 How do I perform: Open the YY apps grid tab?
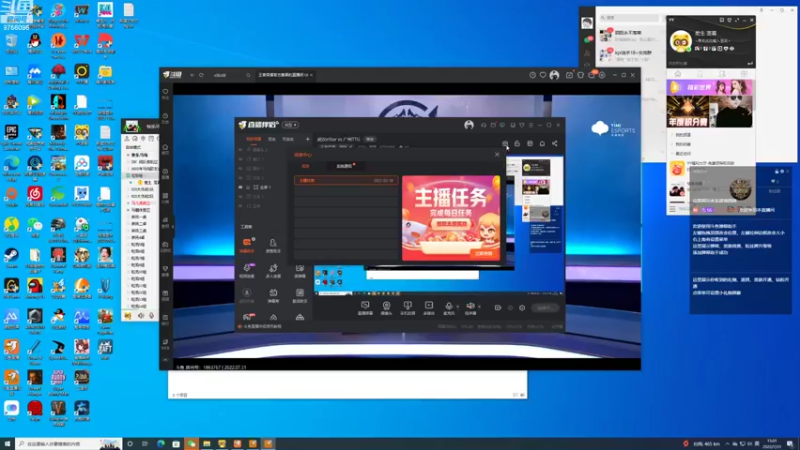pos(744,74)
